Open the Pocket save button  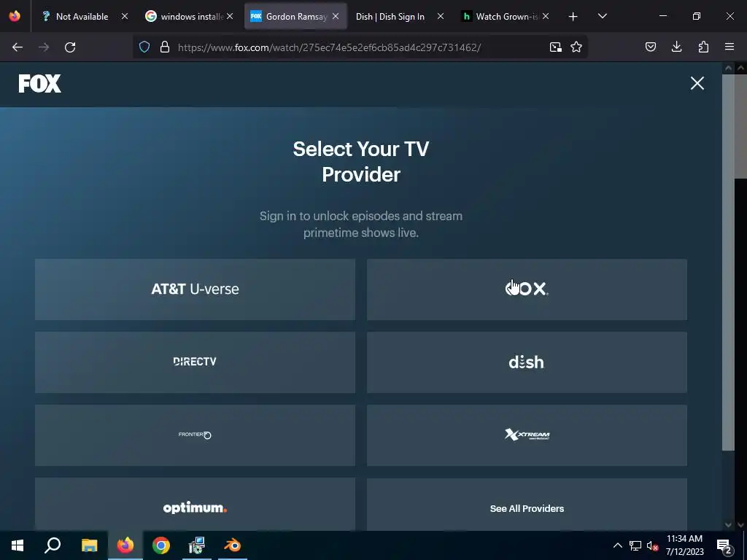(x=650, y=47)
